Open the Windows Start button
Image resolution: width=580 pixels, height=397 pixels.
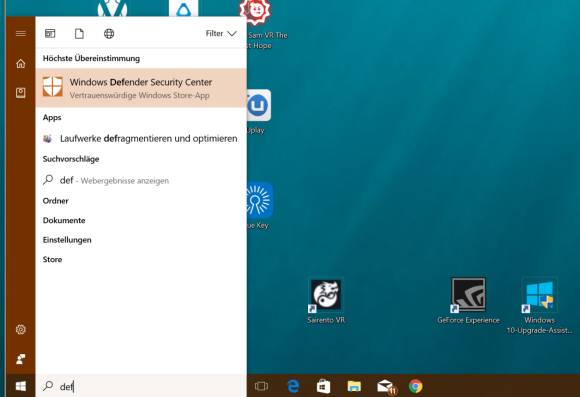coord(21,386)
